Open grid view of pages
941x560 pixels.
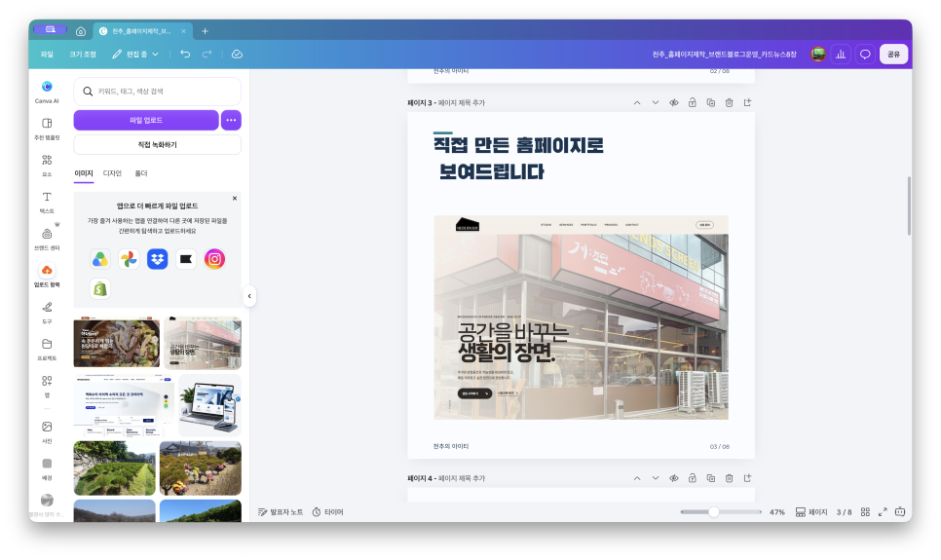coord(865,512)
